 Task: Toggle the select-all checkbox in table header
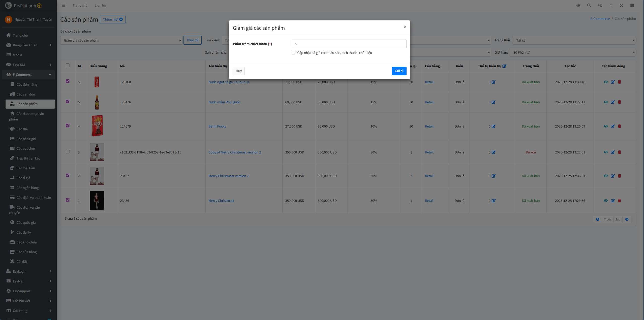click(68, 65)
